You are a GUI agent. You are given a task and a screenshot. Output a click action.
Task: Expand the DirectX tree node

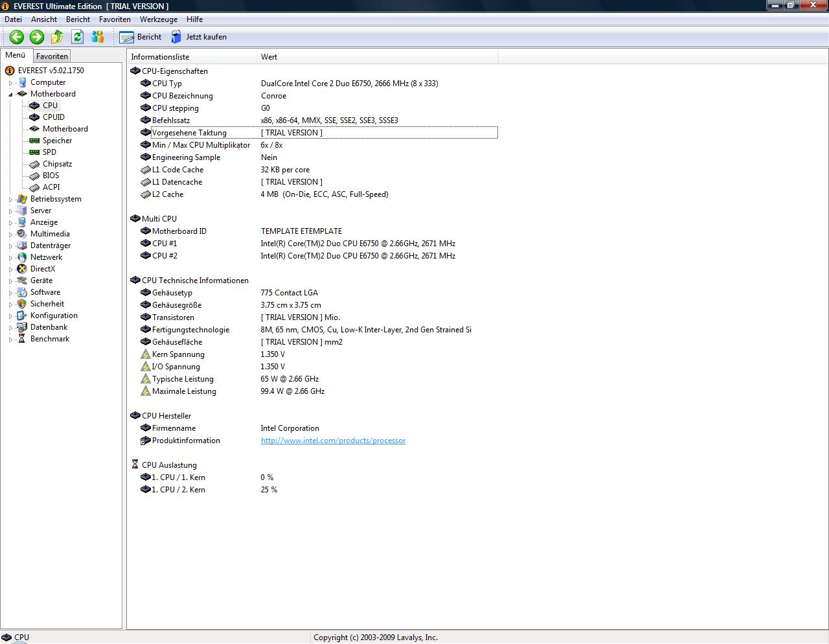(x=11, y=270)
